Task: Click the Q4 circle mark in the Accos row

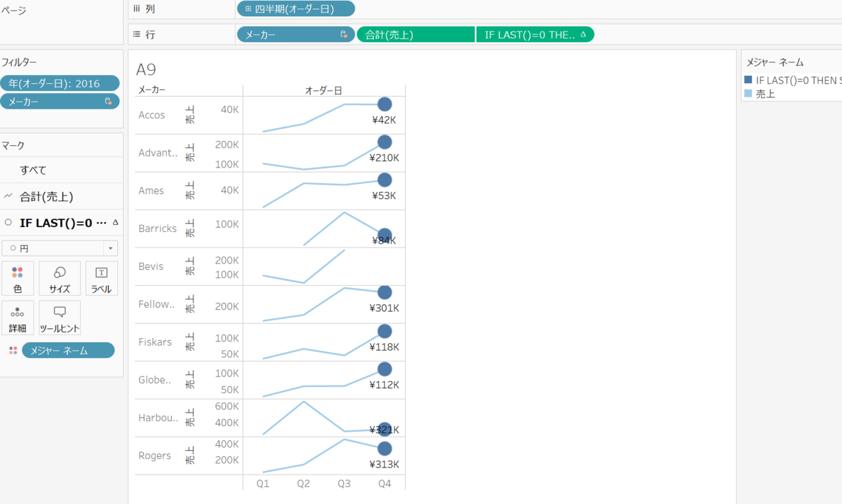Action: point(385,104)
